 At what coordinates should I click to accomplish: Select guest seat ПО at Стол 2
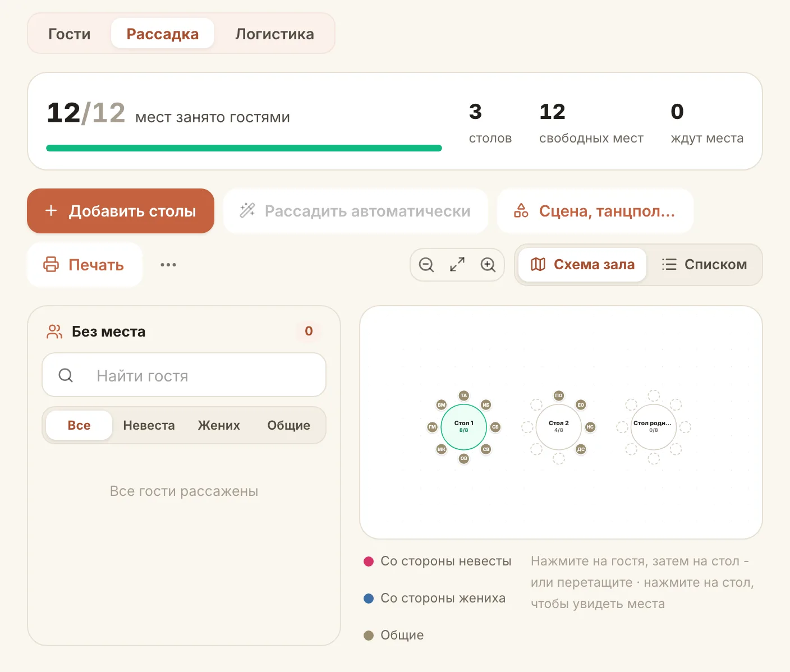(x=559, y=395)
